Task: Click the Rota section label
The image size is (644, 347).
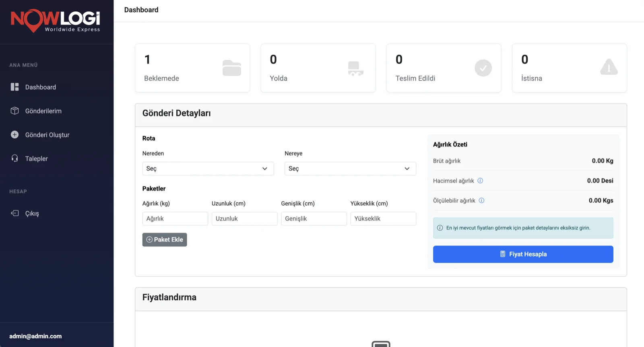Action: (x=149, y=138)
